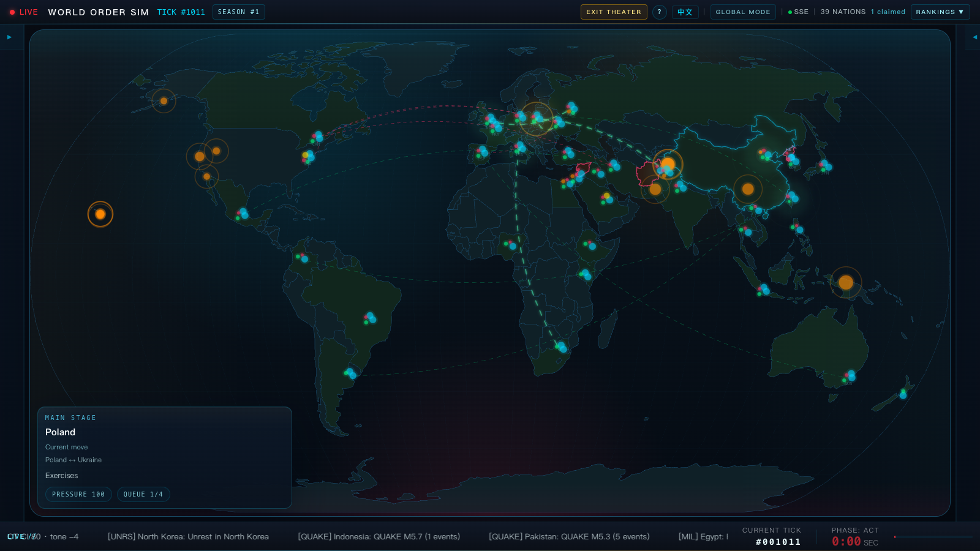Click the orange event marker over Papua New Guinea
Viewport: 980px width, 551px height.
click(x=846, y=282)
